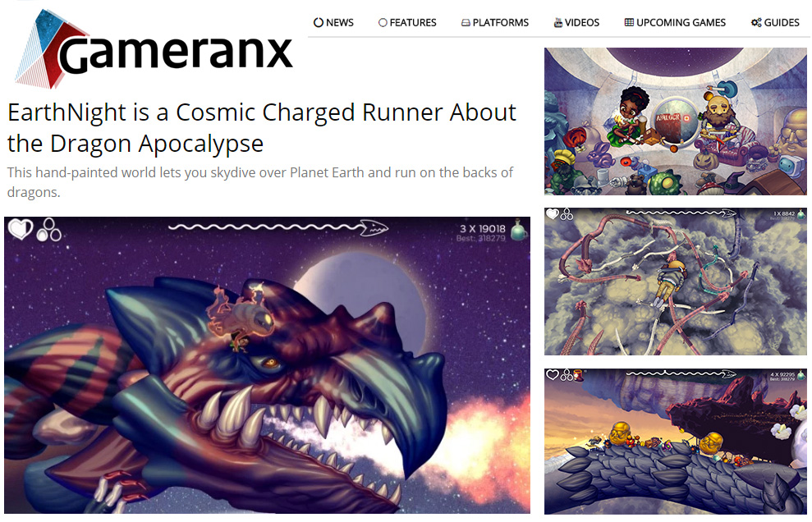Open the NEWS menu item

point(333,22)
